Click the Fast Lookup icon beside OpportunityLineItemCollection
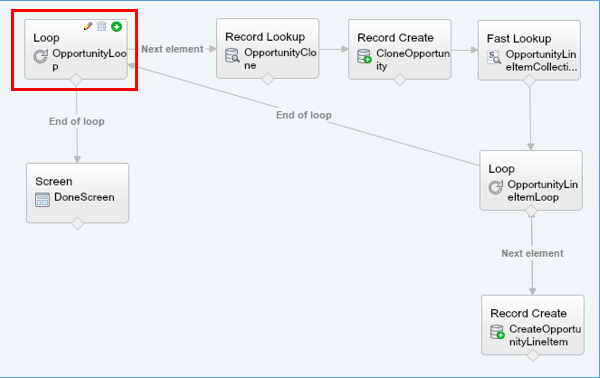The image size is (600, 378). tap(494, 57)
